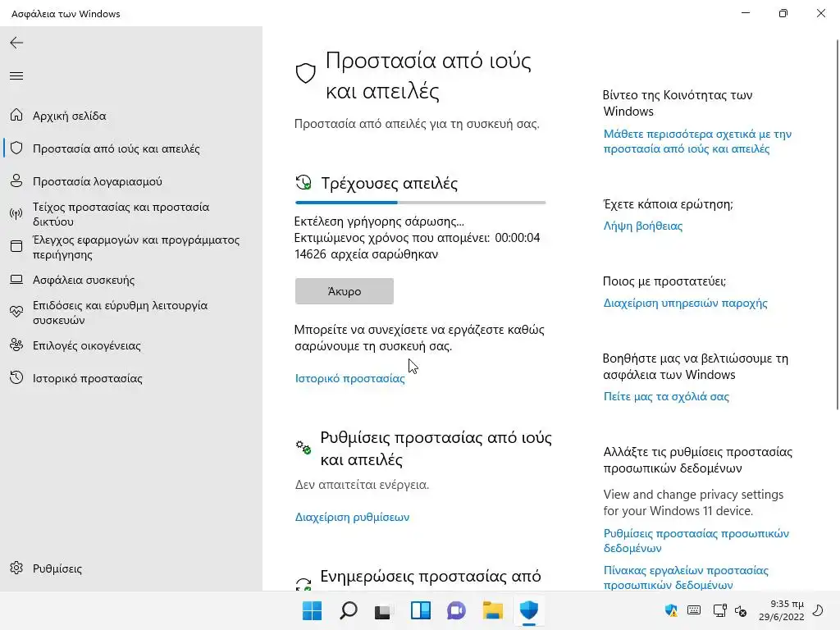Click the heart icon for Επιδόσεις και εύρυθμη λειτουργία

click(16, 313)
